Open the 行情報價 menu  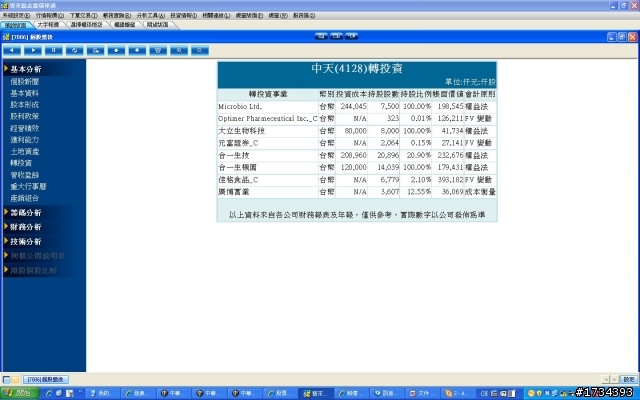coord(50,16)
